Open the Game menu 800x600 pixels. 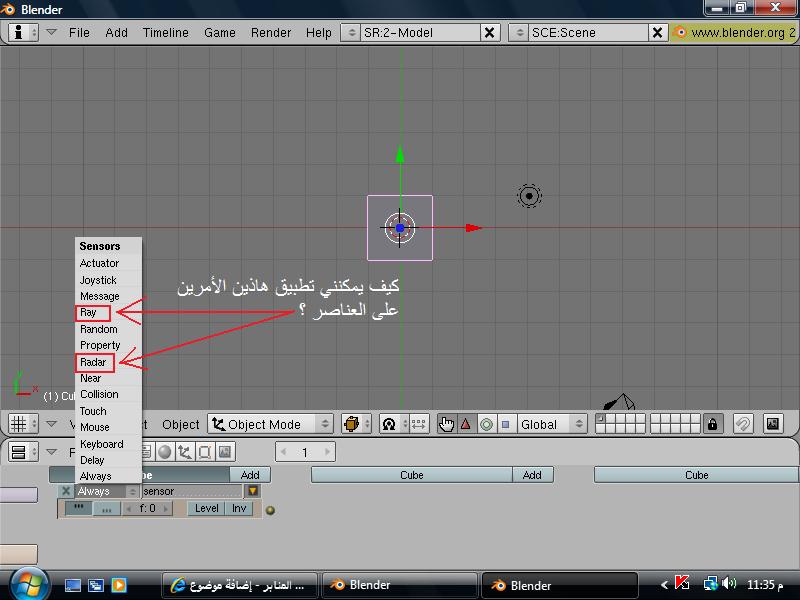220,33
